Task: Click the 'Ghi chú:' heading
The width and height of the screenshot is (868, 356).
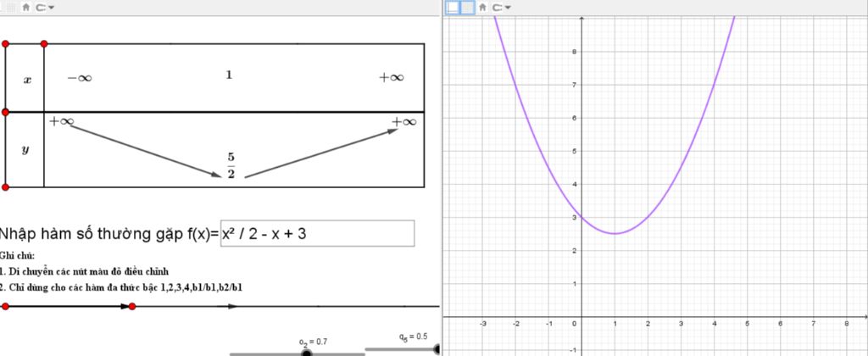Action: click(17, 256)
